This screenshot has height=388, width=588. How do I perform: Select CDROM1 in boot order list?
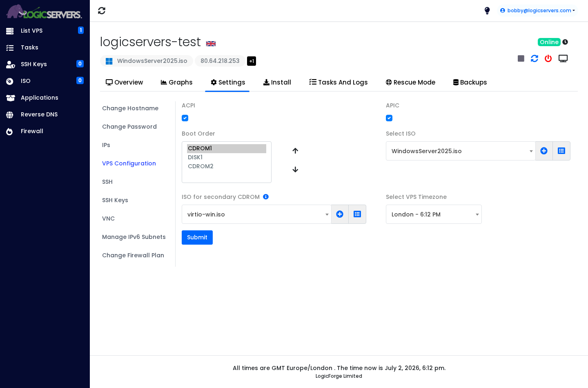point(227,148)
